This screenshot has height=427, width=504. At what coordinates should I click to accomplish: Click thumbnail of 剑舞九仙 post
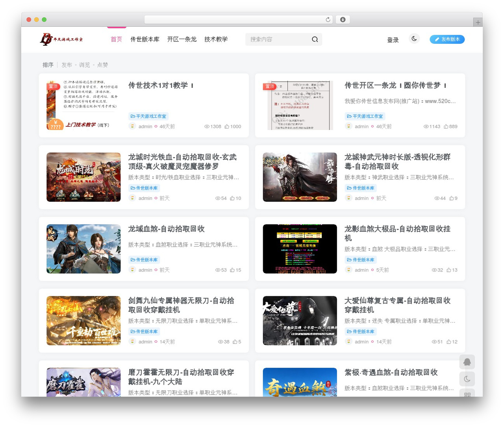pos(83,321)
